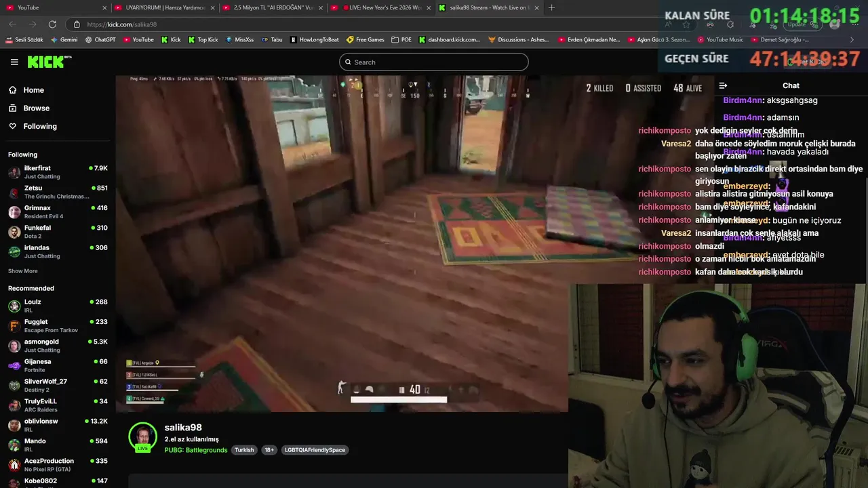The image size is (868, 488).
Task: Click the search magnifier icon
Action: pos(349,62)
